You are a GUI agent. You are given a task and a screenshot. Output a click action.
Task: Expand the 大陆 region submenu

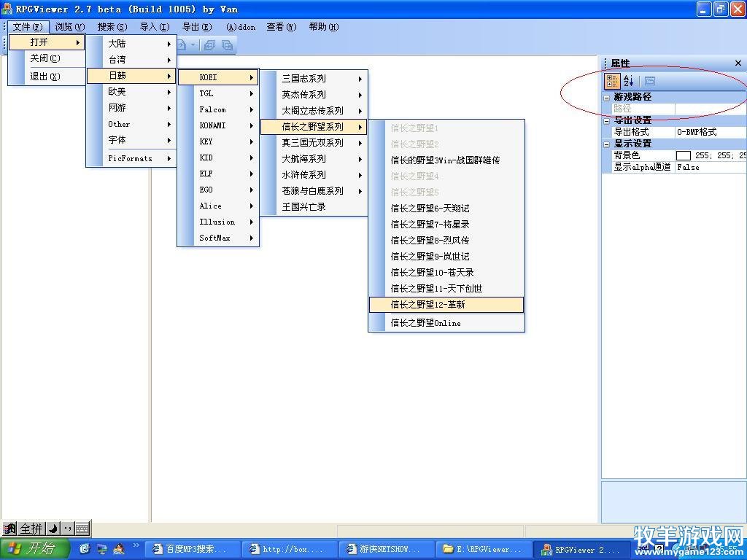(x=131, y=44)
